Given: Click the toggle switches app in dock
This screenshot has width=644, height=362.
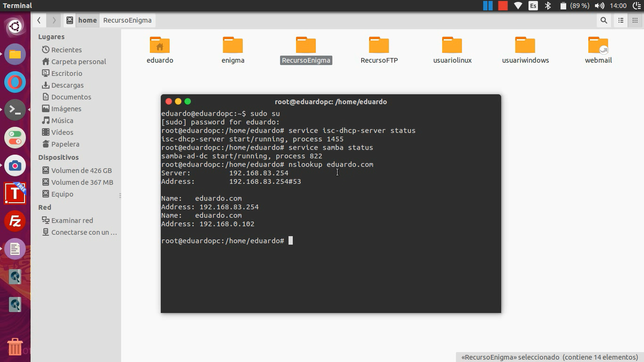Looking at the screenshot, I should [15, 138].
